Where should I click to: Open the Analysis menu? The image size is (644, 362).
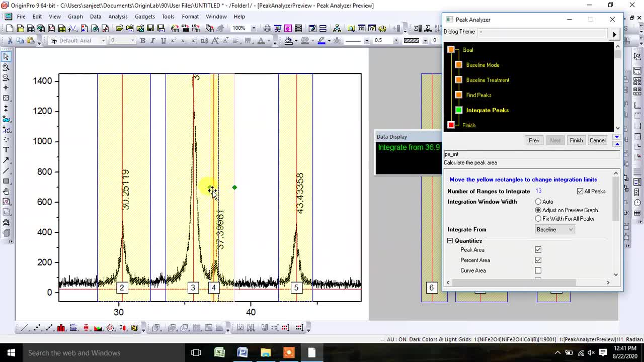pyautogui.click(x=118, y=17)
